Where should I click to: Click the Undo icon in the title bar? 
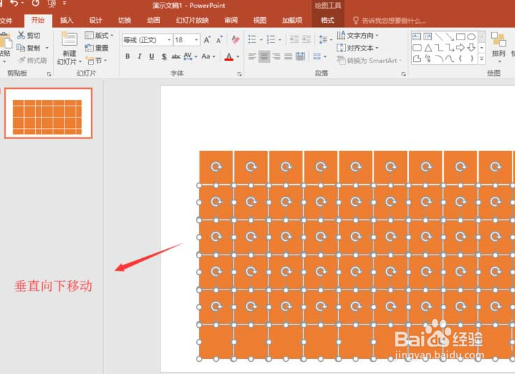click(x=14, y=4)
